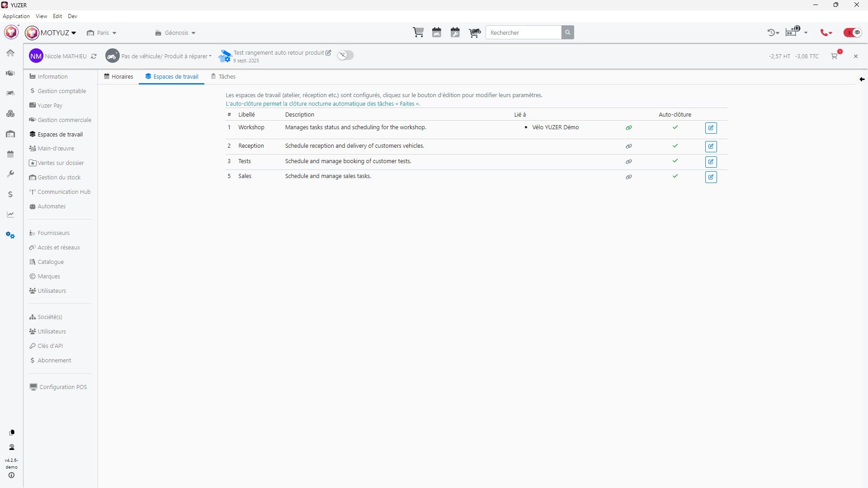Click the link icon in Reception row
This screenshot has height=488, width=868.
pos(628,146)
